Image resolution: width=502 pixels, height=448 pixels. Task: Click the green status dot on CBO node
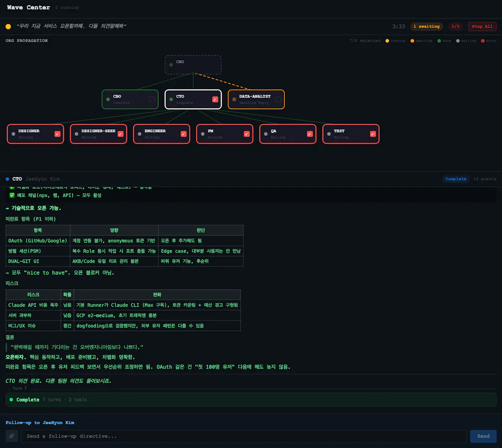pos(108,99)
